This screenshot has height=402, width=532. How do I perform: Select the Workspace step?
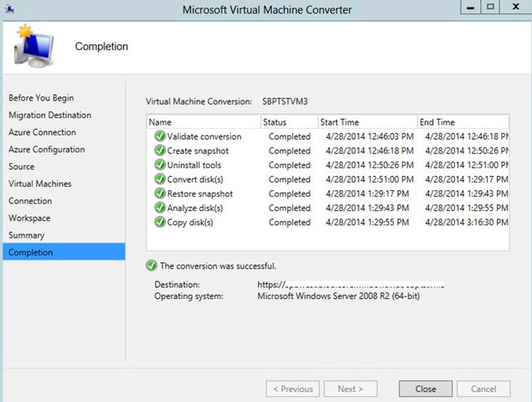click(29, 218)
